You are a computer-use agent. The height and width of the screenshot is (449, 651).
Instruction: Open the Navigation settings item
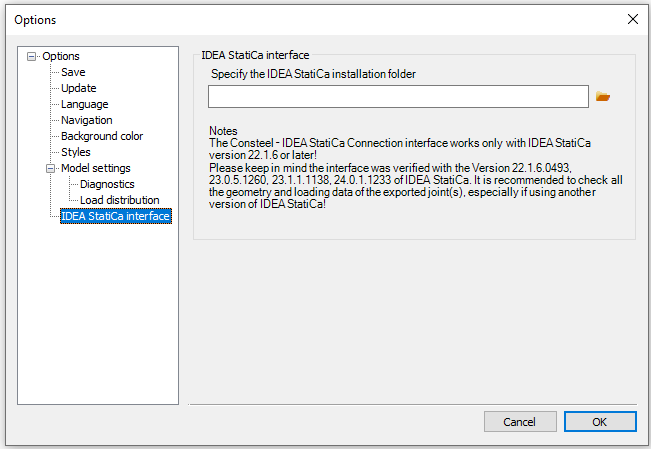pos(87,120)
